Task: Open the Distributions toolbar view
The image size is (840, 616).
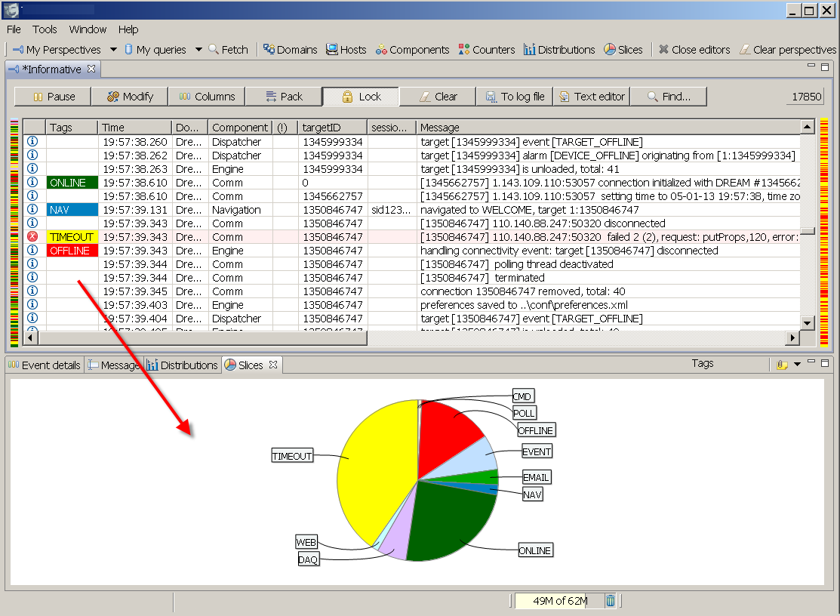Action: 559,50
